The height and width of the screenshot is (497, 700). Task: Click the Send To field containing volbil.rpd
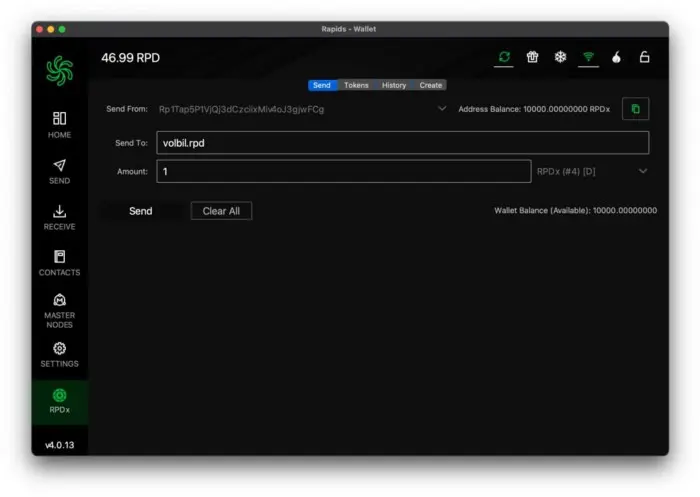(x=403, y=143)
